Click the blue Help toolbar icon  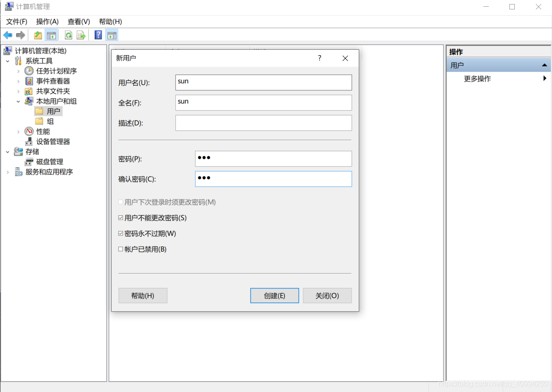tap(98, 35)
